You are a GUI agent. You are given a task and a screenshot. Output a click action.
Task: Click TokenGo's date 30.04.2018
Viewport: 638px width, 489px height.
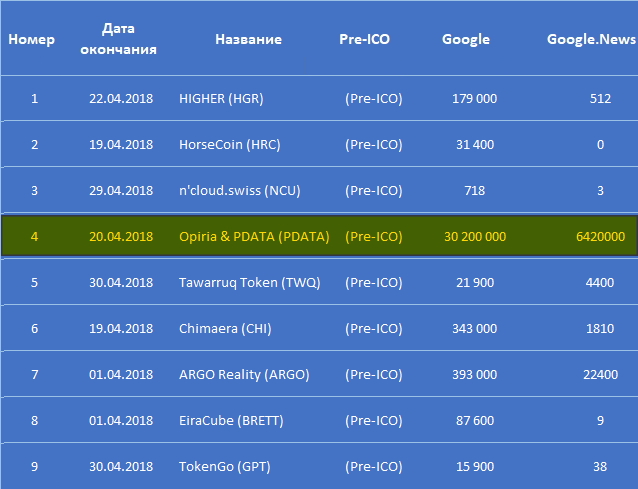click(121, 466)
